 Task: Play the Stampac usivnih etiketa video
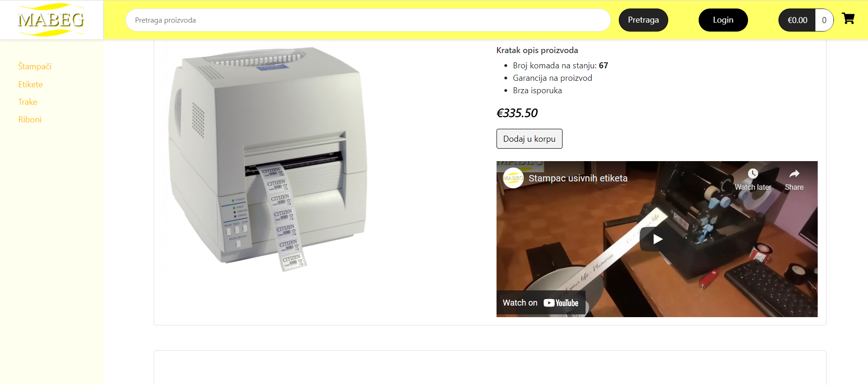click(x=657, y=239)
